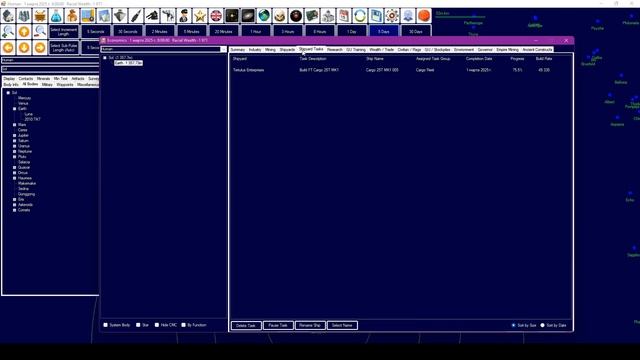Switch to the Summary tab
Viewport: 640px width, 360px height.
pyautogui.click(x=238, y=49)
